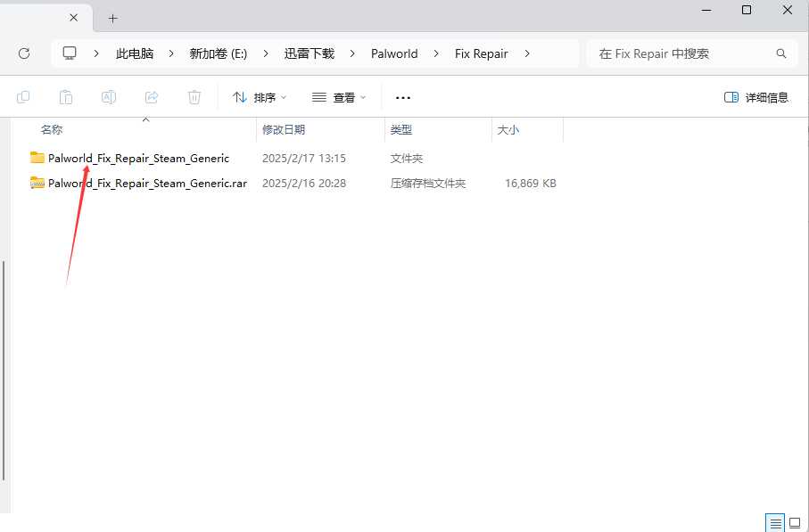Sort by 大小 column header
The width and height of the screenshot is (809, 532).
click(x=508, y=129)
